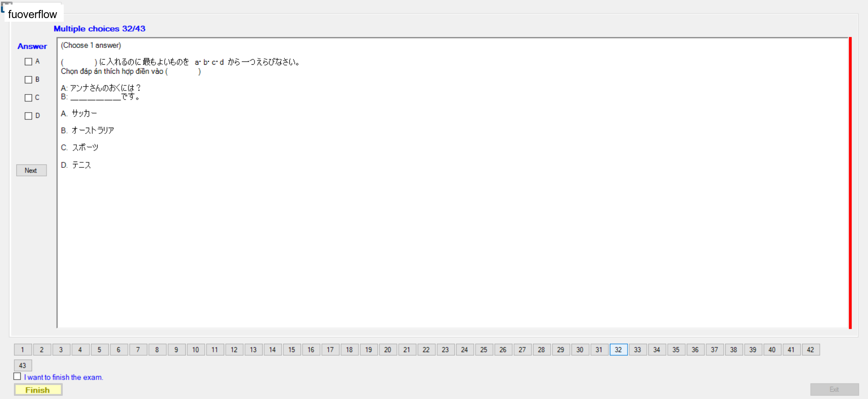This screenshot has width=868, height=399.
Task: Check answer option A checkbox
Action: coord(28,62)
